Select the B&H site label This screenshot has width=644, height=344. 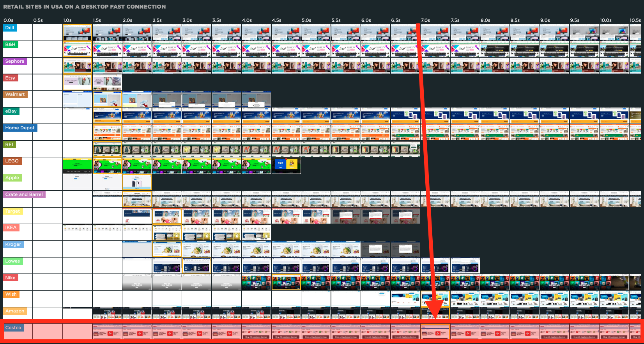pyautogui.click(x=11, y=44)
